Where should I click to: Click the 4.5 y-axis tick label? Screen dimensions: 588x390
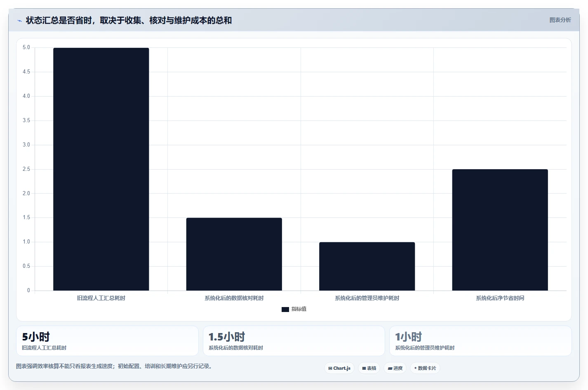click(26, 72)
